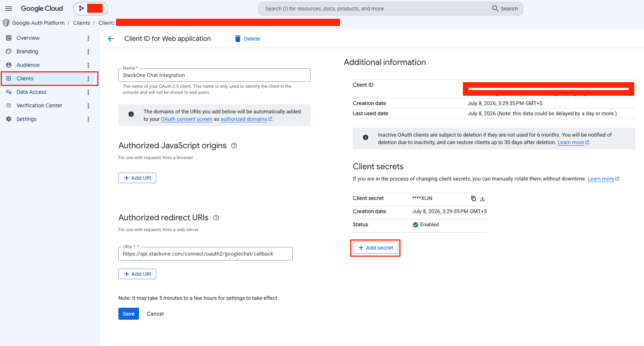Click the trash can Delete icon

tap(237, 39)
